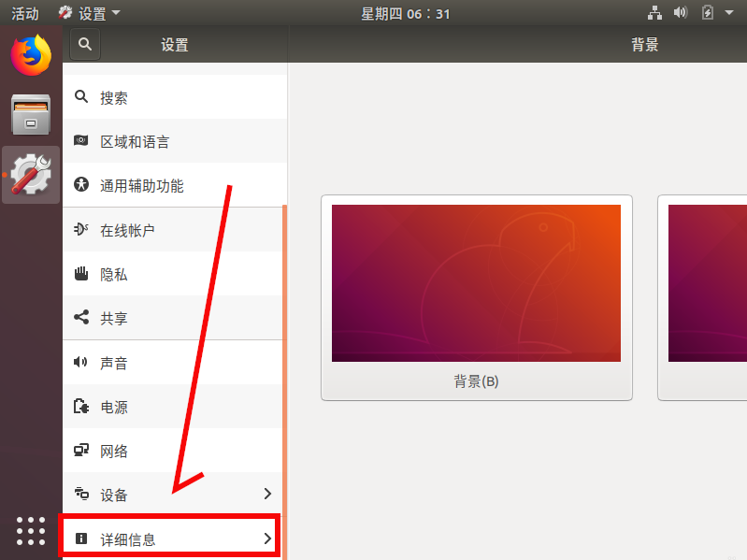
Task: Open the system menu dropdown arrow
Action: pos(729,13)
